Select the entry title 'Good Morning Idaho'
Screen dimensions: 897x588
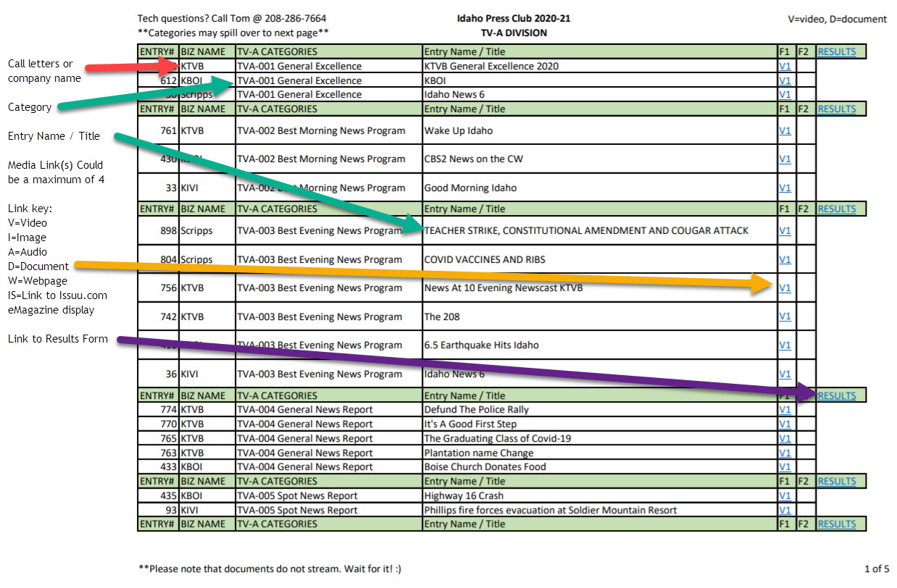[x=471, y=188]
